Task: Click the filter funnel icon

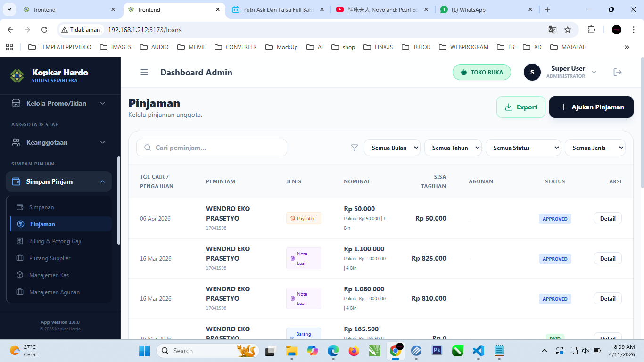Action: 355,148
